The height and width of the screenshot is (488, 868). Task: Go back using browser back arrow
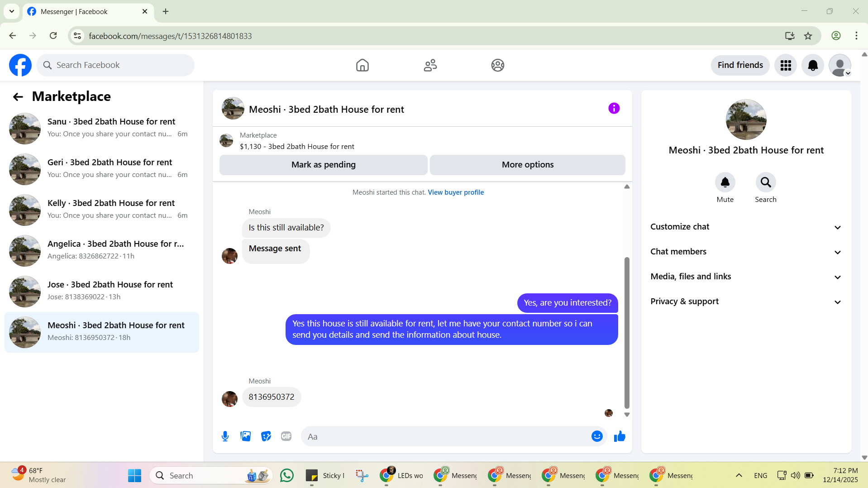point(13,36)
